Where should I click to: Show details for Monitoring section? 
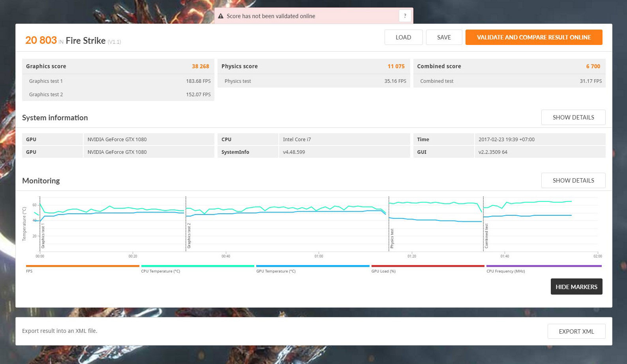point(573,181)
